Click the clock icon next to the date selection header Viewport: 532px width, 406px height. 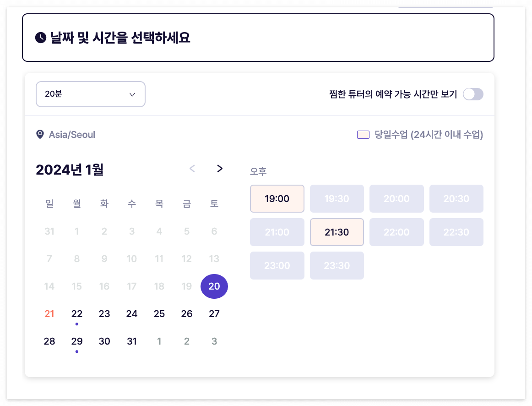pos(40,37)
